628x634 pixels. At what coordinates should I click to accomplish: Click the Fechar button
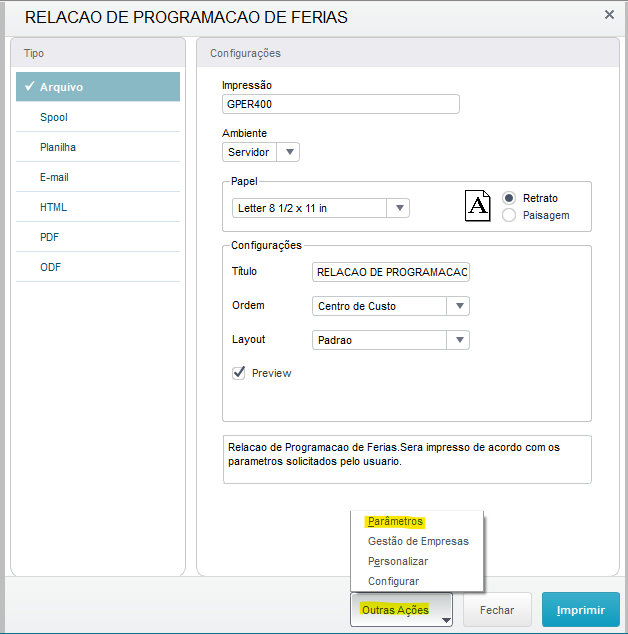tap(497, 610)
